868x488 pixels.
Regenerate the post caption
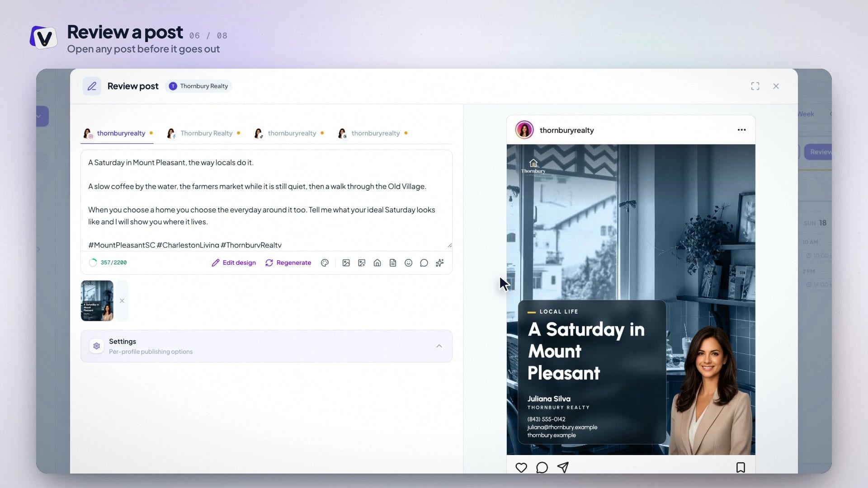click(x=288, y=263)
